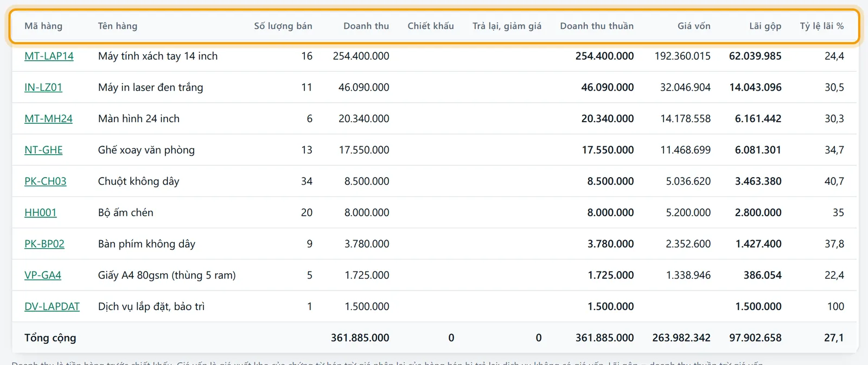This screenshot has height=365, width=868.
Task: Click cost value 192.360.015
Action: (x=682, y=56)
